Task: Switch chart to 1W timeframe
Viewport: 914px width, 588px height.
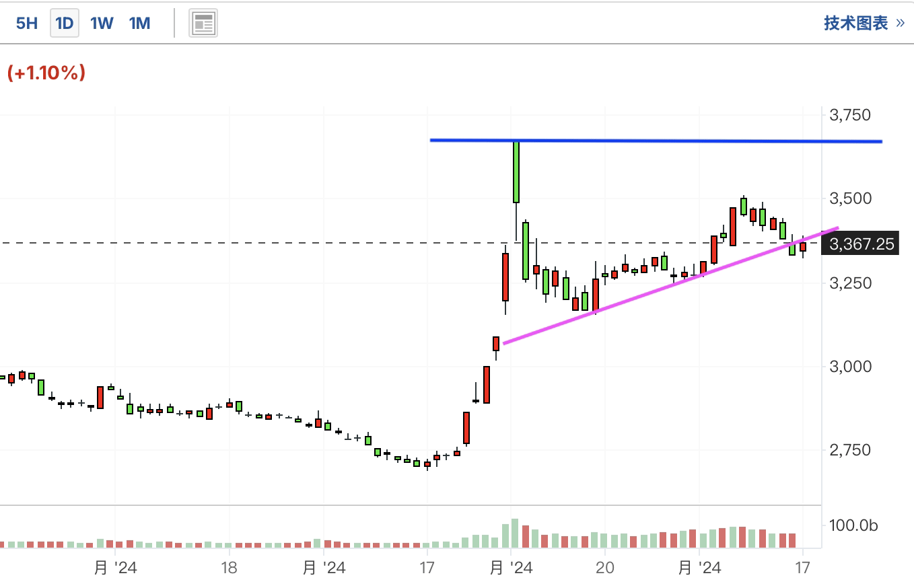Action: coord(102,24)
